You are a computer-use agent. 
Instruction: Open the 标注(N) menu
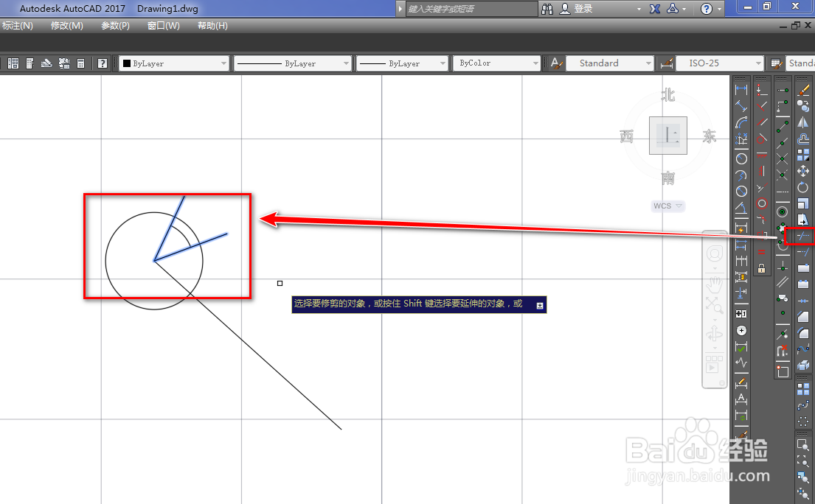(x=17, y=26)
